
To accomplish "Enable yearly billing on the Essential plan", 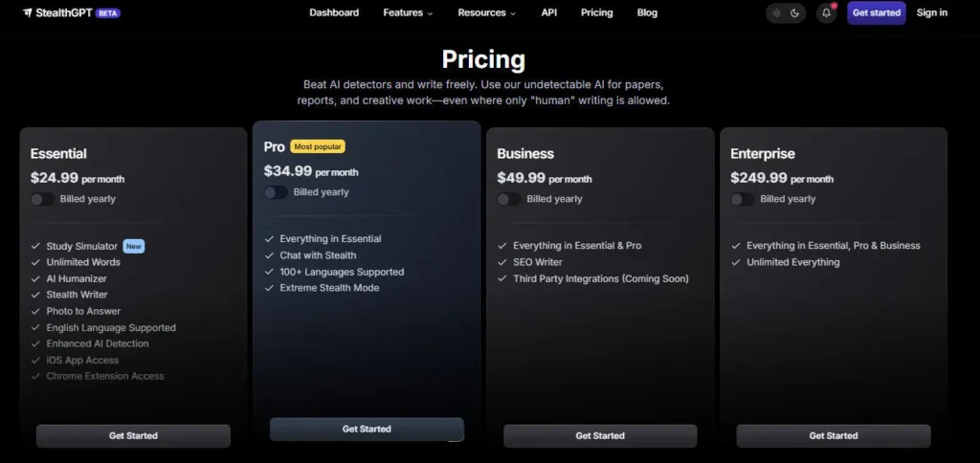I will (42, 199).
